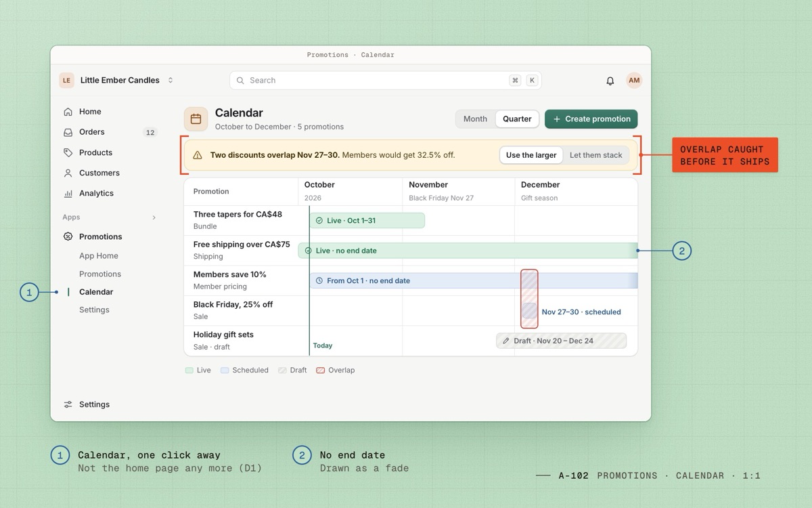Viewport: 812px width, 508px height.
Task: Click the 'Black Friday, 25% off' row name
Action: pyautogui.click(x=233, y=305)
